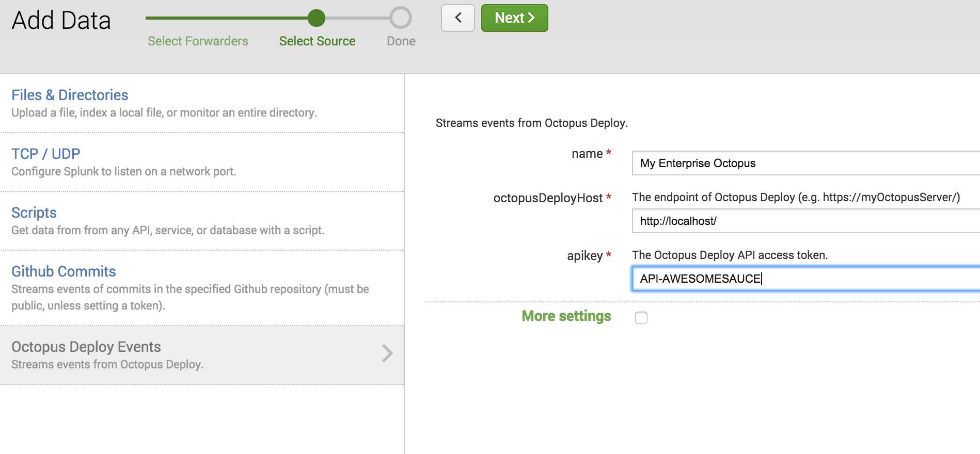Click the Select Source progress step dot
This screenshot has height=454, width=980.
[317, 18]
